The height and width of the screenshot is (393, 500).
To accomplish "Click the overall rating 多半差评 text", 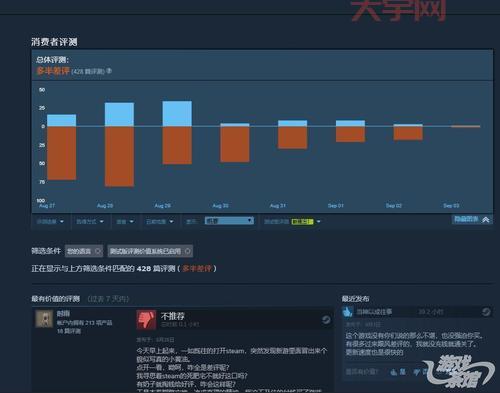I will click(53, 71).
